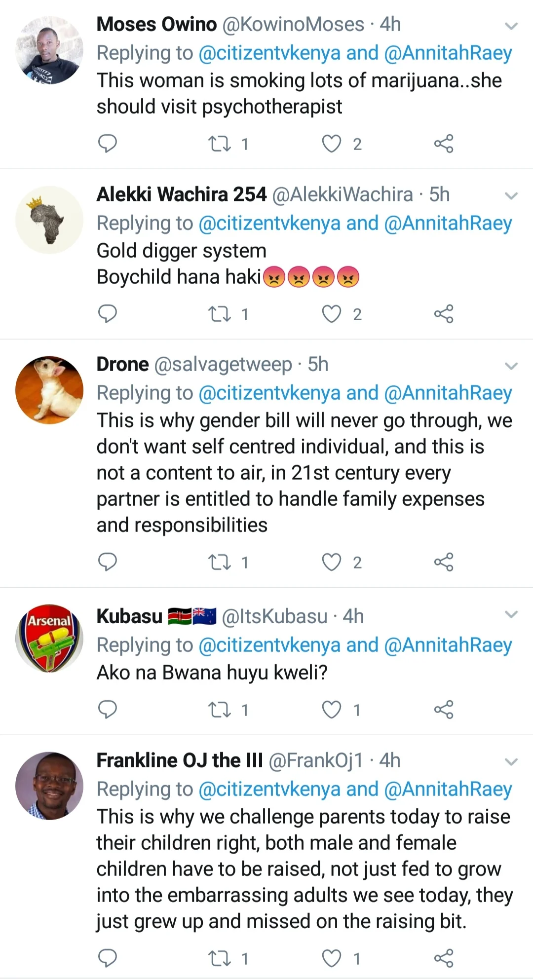This screenshot has height=980, width=533.
Task: View Drone's French bulldog profile picture
Action: point(49,390)
